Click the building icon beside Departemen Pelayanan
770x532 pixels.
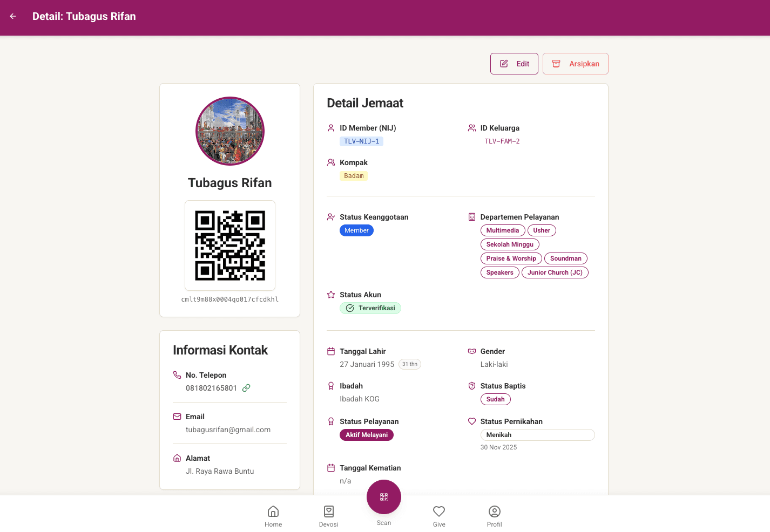(472, 217)
